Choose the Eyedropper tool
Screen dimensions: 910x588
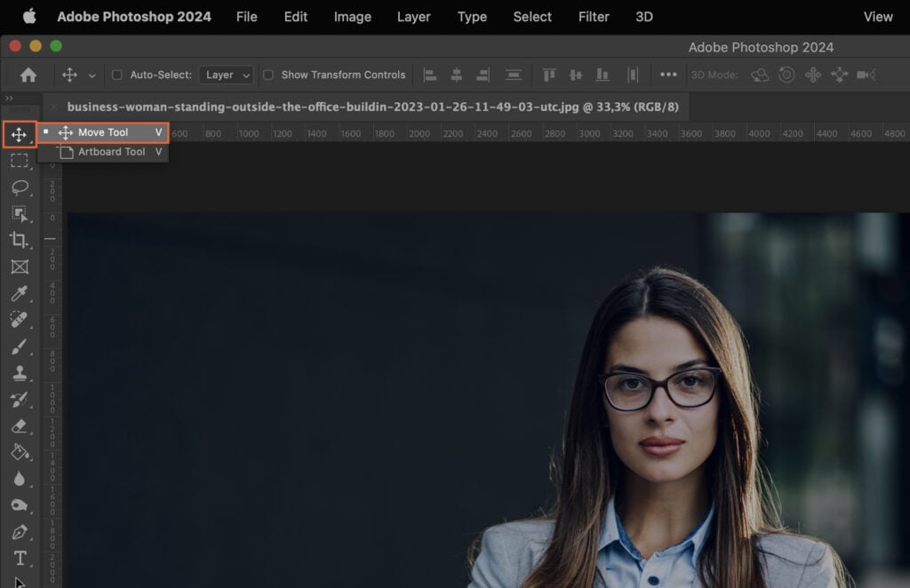[20, 294]
